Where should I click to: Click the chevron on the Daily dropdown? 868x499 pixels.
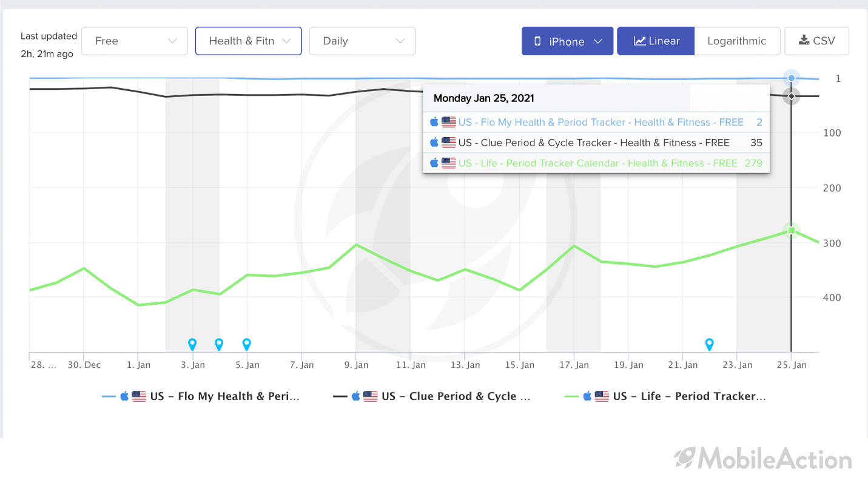(x=400, y=41)
